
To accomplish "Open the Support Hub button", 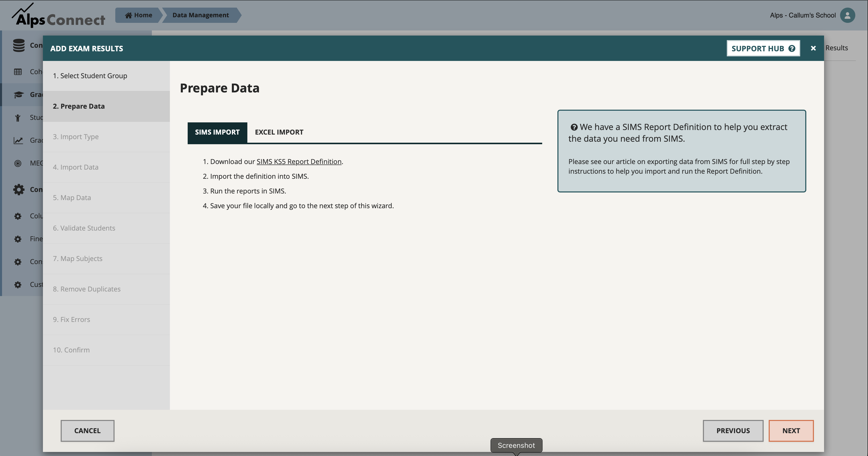I will pyautogui.click(x=763, y=48).
